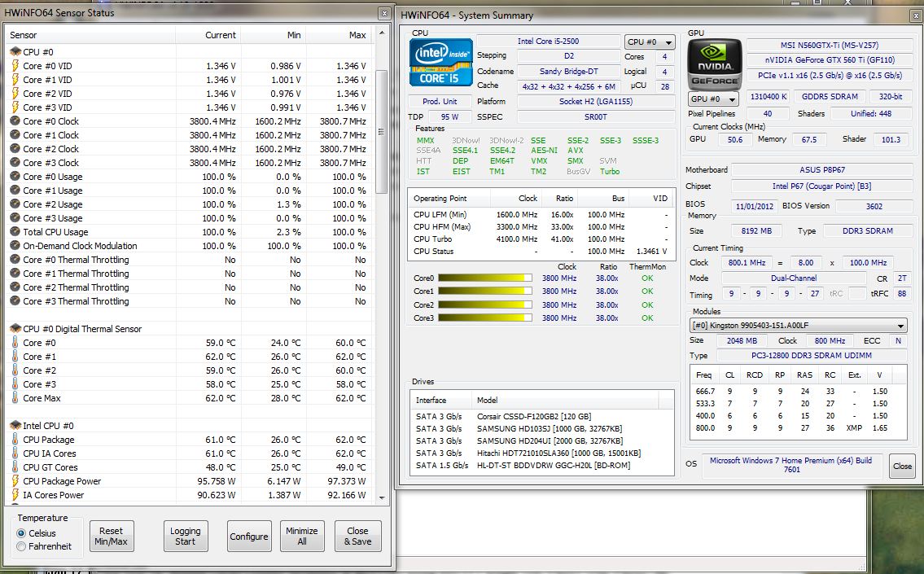Click the Core #0 thermometer icon
The image size is (924, 574).
[15, 343]
